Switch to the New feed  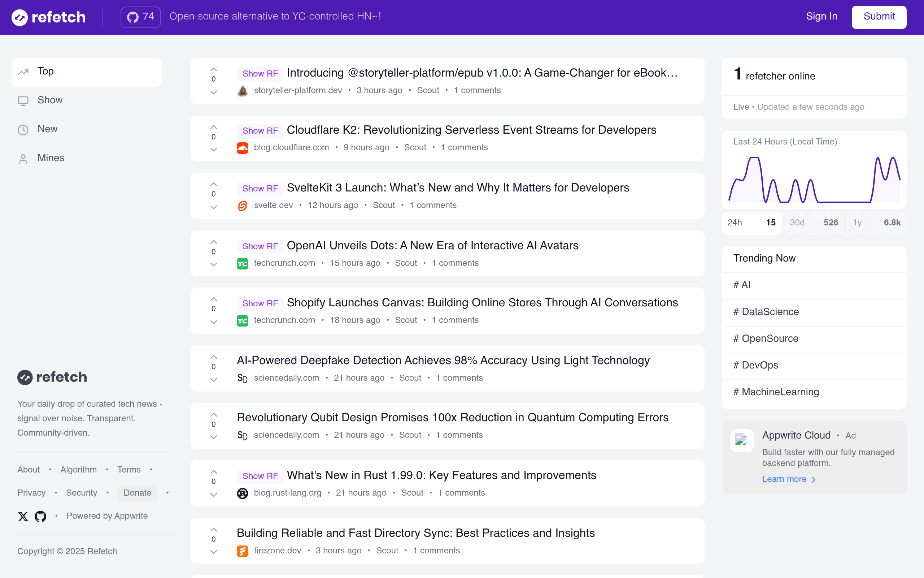tap(87, 130)
